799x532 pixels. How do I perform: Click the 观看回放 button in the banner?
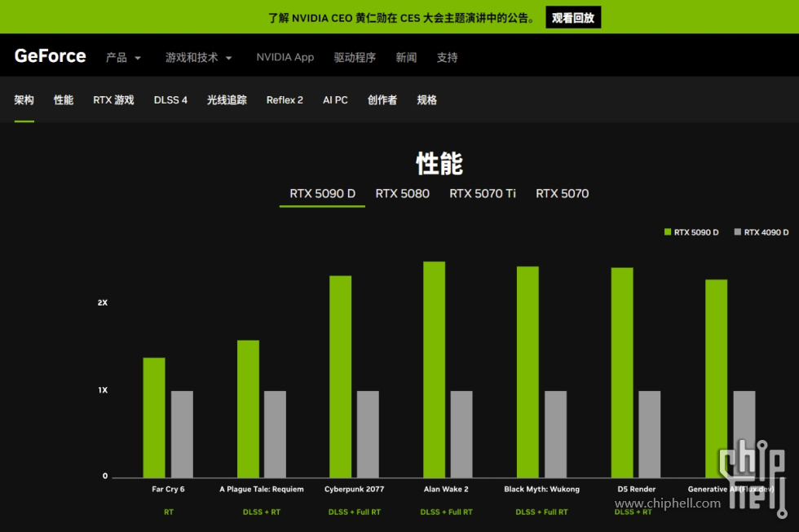point(573,18)
